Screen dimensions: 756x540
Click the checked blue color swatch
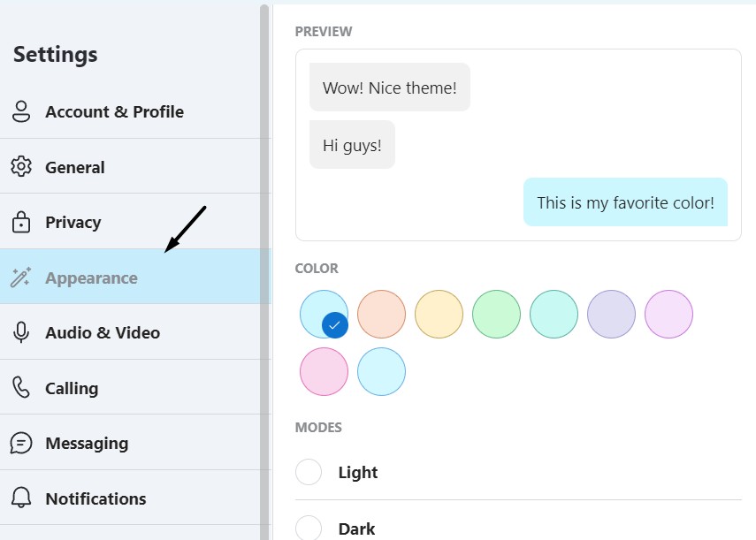pos(324,314)
